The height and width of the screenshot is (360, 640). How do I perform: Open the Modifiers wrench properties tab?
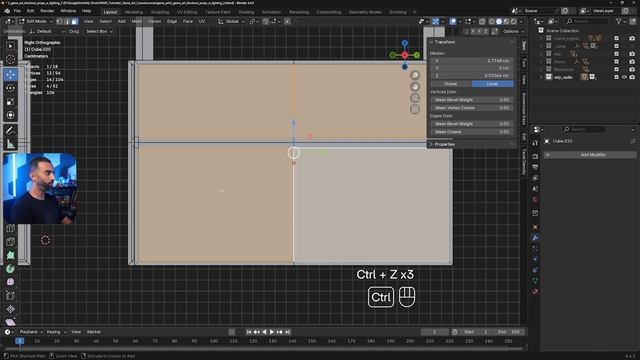pos(535,238)
